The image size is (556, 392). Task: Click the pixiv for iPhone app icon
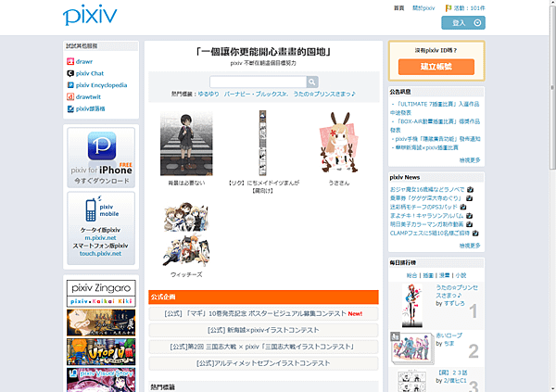tap(102, 145)
